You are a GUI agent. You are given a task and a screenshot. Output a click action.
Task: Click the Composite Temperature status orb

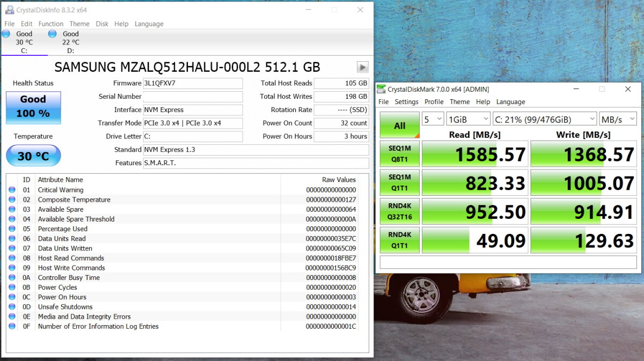point(12,200)
